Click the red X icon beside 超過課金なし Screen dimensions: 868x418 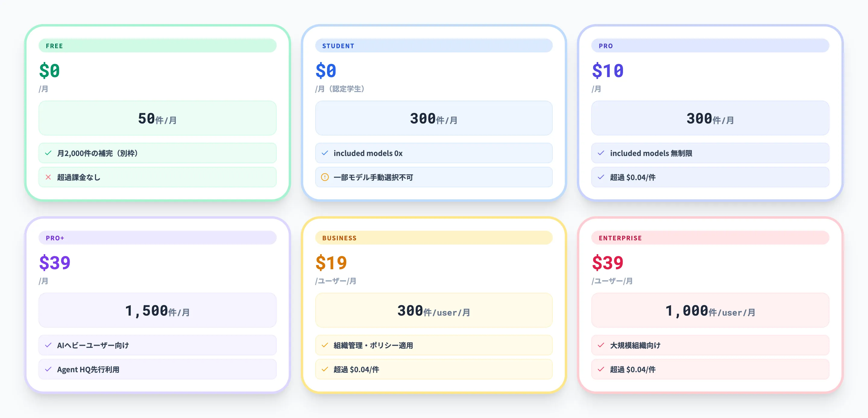click(x=48, y=177)
